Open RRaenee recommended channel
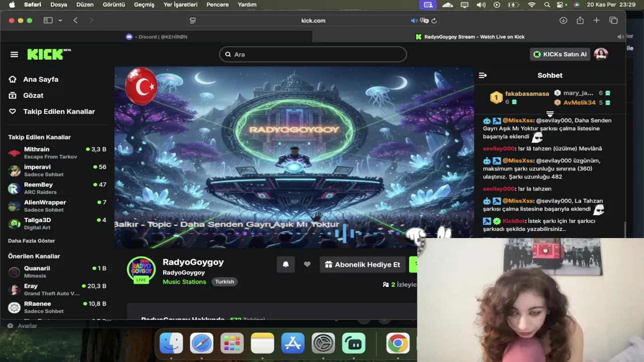 coord(57,307)
